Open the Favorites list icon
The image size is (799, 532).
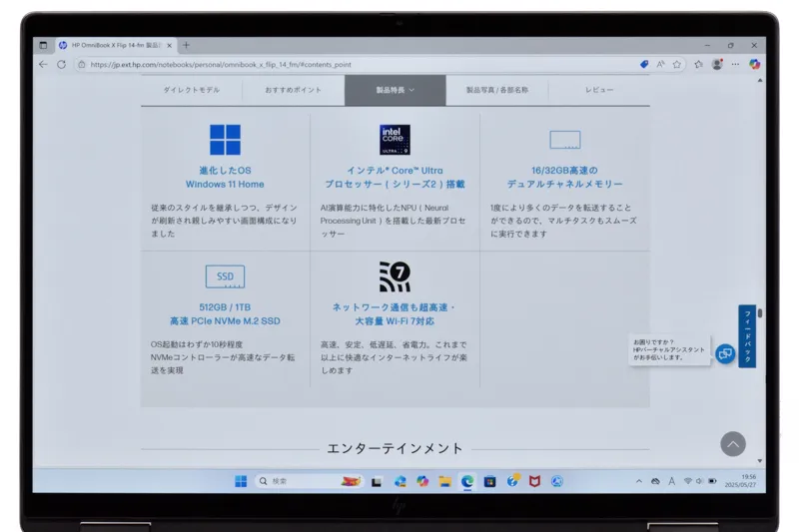click(x=698, y=64)
